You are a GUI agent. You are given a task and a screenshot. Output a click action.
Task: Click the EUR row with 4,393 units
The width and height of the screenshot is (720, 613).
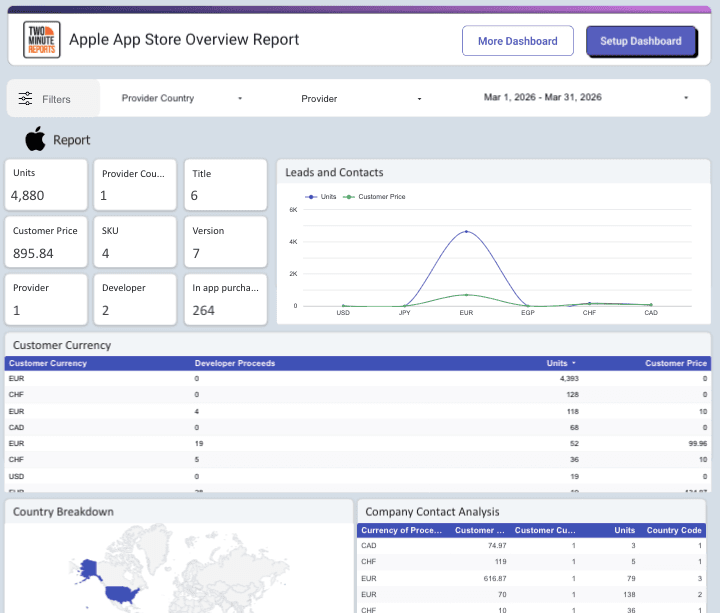pyautogui.click(x=358, y=378)
